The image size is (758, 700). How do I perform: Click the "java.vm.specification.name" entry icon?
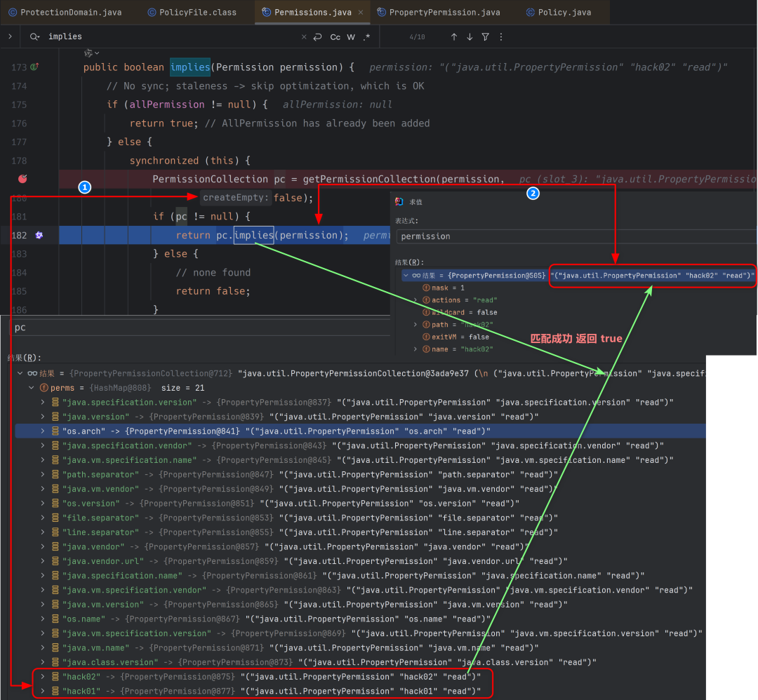click(x=55, y=460)
